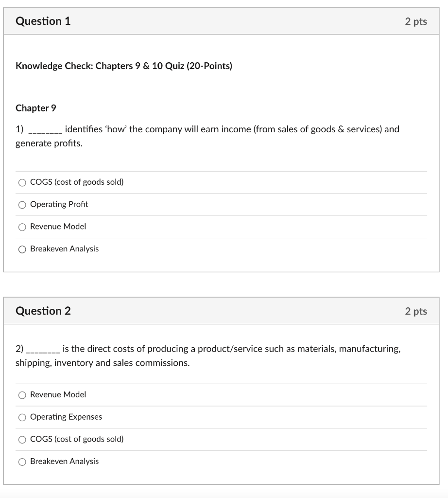Click the COGS label text in Question 1

[77, 182]
